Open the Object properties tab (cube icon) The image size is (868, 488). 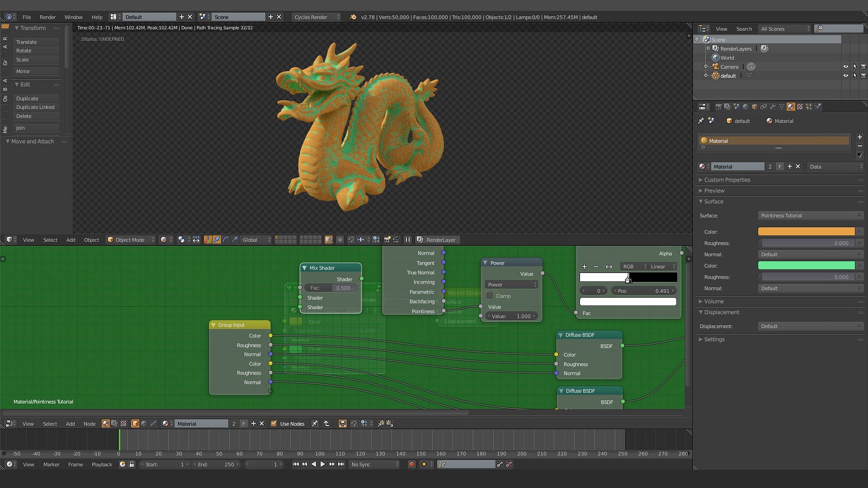click(x=755, y=106)
